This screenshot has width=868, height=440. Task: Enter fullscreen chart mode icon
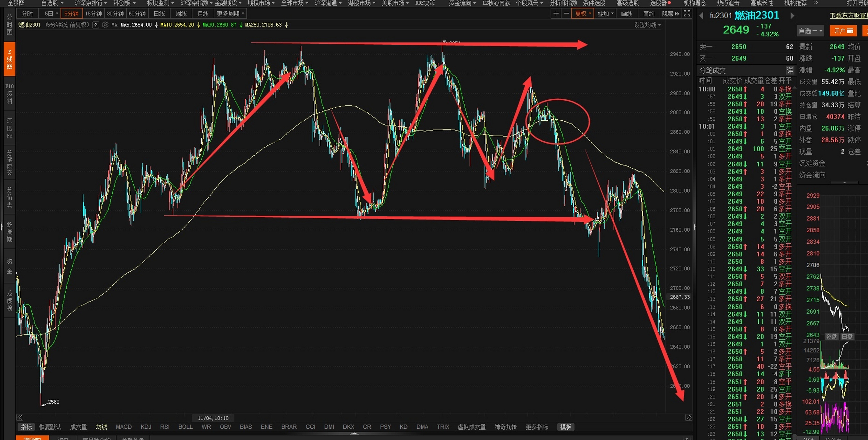pyautogui.click(x=687, y=14)
